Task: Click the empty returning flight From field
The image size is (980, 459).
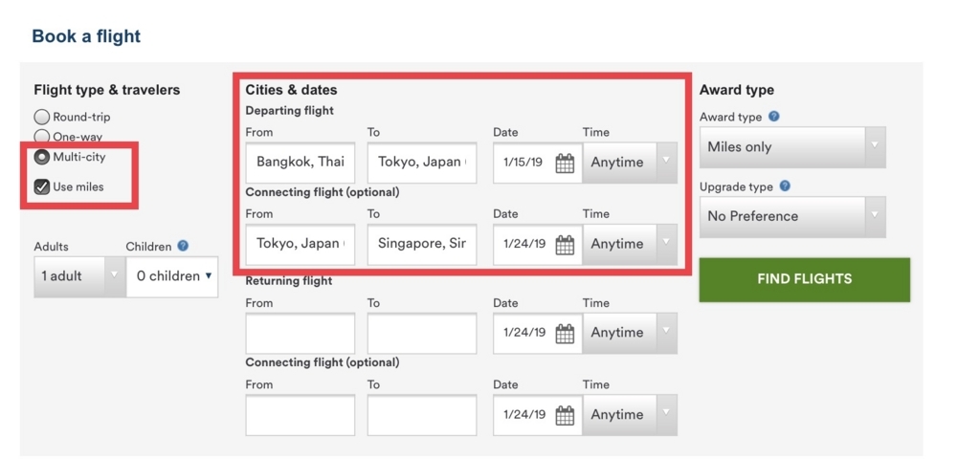Action: click(x=300, y=334)
